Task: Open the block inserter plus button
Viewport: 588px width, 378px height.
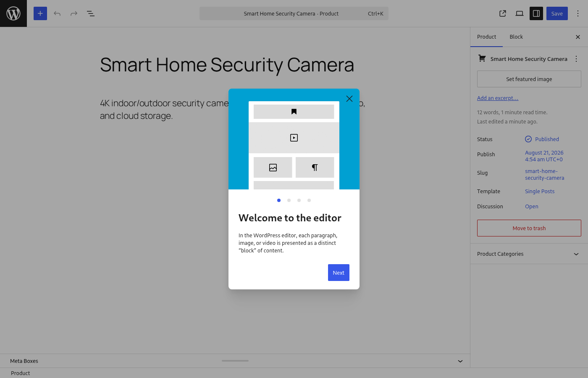Action: [x=40, y=13]
